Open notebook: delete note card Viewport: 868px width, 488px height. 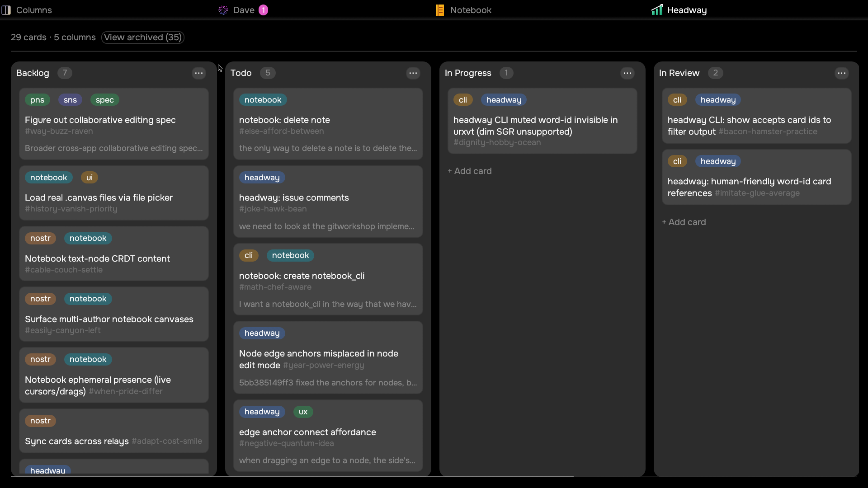click(328, 124)
